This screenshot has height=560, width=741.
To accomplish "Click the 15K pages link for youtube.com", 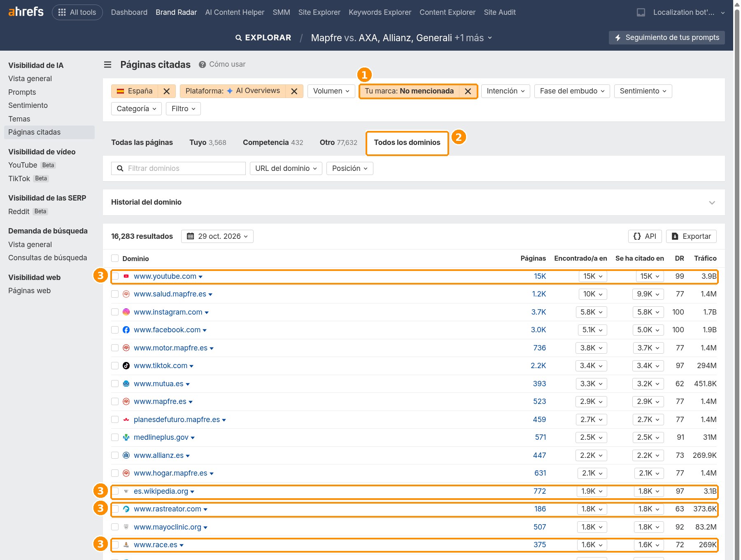I will (x=540, y=276).
